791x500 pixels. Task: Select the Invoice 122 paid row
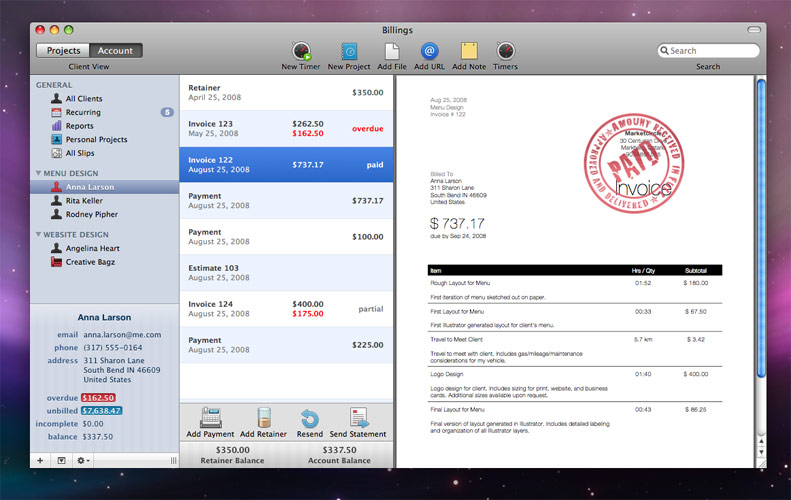[x=286, y=164]
